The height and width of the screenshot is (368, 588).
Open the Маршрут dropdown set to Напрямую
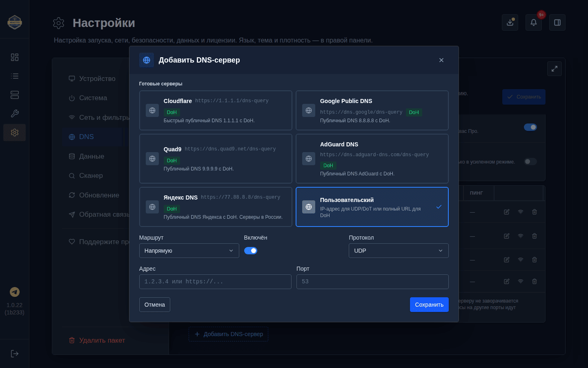click(189, 251)
